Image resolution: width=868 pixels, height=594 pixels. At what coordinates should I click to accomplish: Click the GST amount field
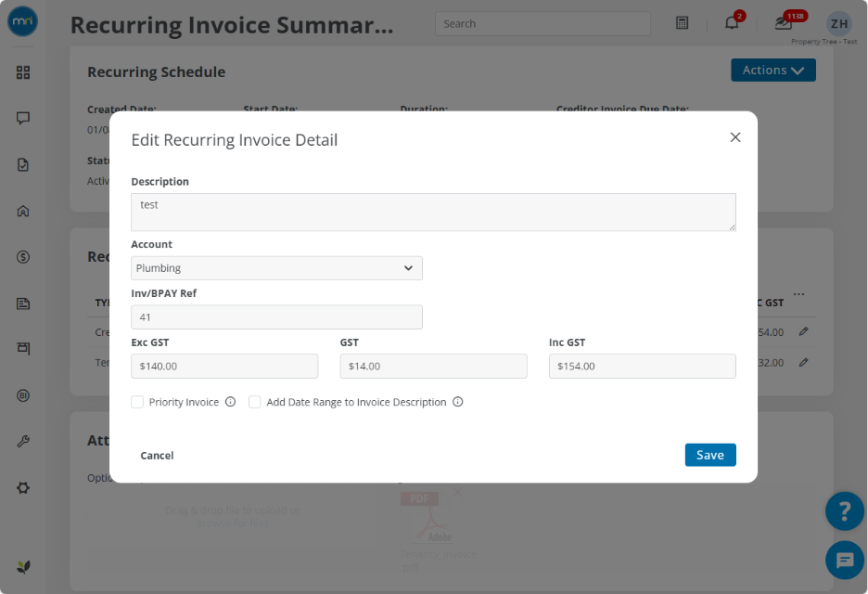click(x=433, y=367)
